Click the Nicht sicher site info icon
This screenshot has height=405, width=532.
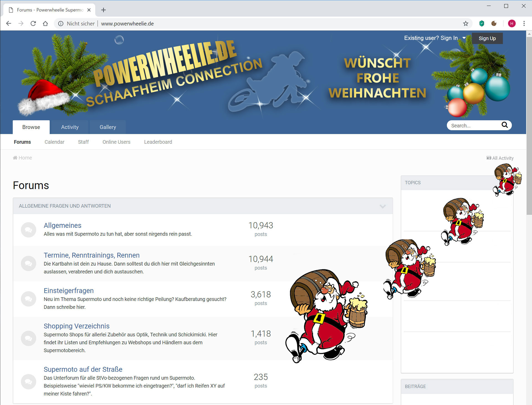(61, 24)
